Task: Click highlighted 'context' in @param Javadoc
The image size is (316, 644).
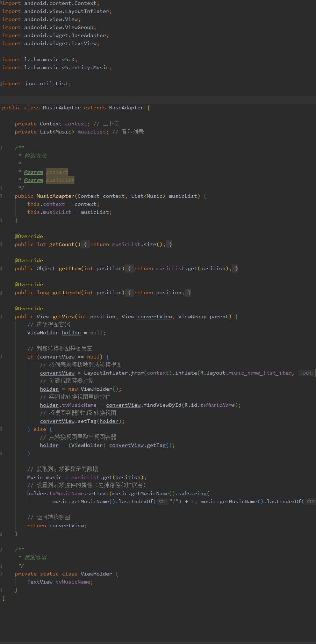Action: point(57,172)
